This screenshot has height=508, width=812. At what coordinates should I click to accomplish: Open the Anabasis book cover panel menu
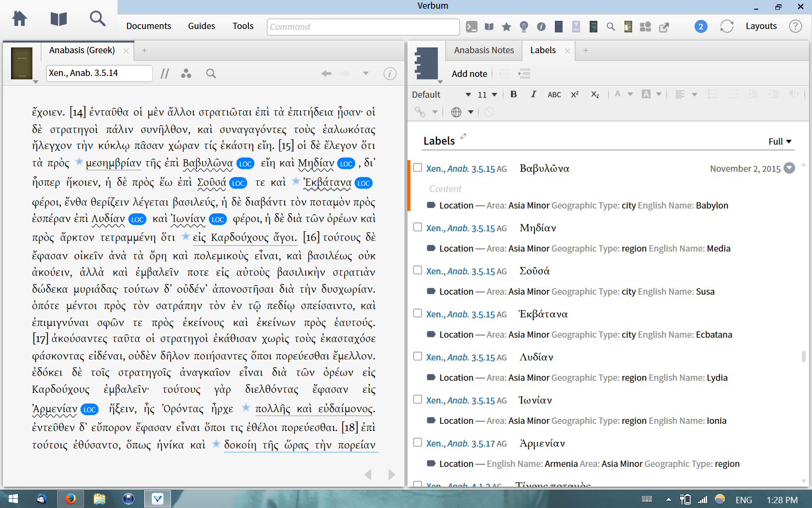(x=22, y=64)
